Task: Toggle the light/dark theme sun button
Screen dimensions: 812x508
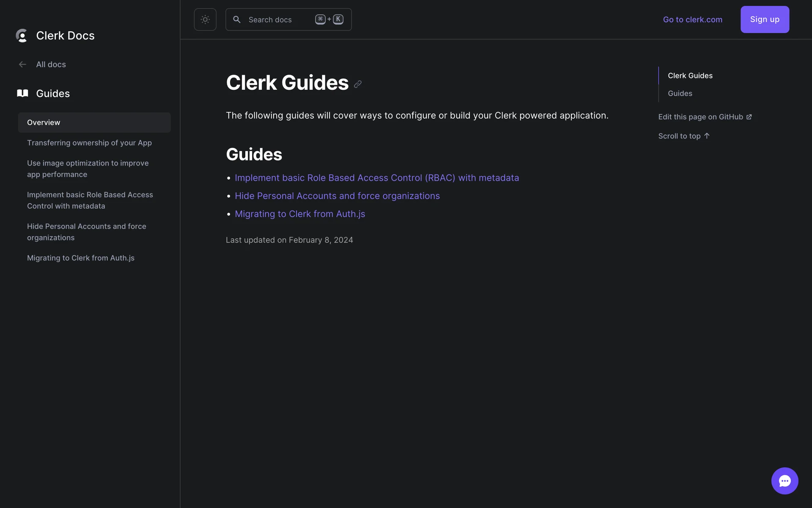Action: [205, 19]
